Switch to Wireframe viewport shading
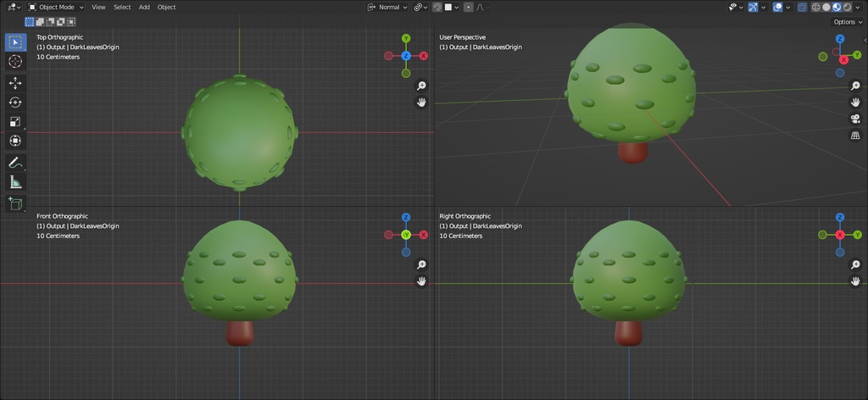Screen dimensions: 868x400 click(x=816, y=7)
